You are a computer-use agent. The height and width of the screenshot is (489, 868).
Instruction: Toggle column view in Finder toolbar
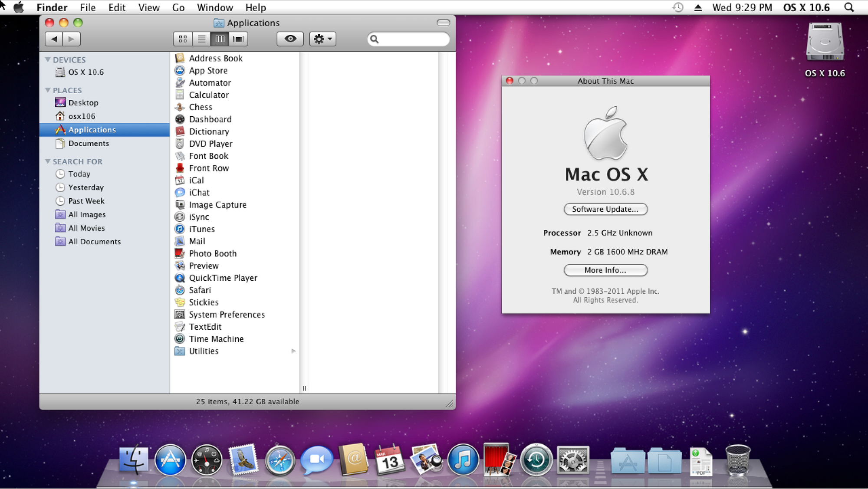point(219,39)
